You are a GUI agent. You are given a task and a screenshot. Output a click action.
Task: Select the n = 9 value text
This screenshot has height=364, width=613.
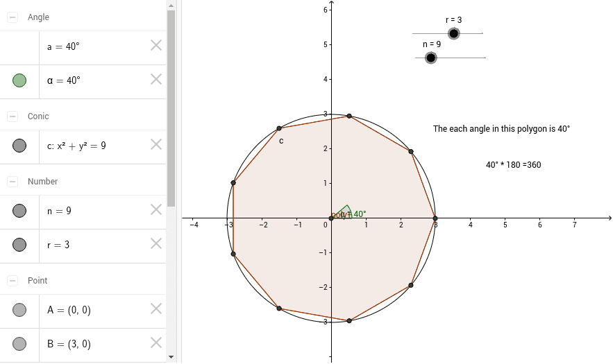click(x=59, y=211)
